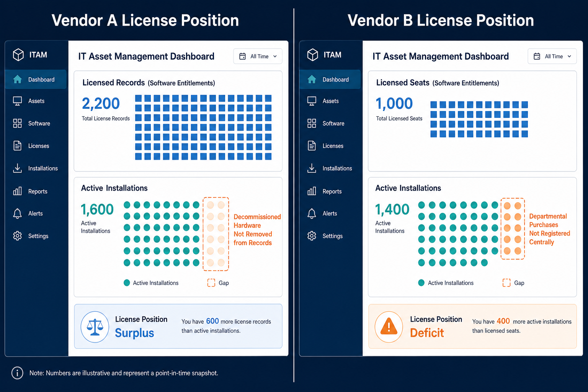Click Installations download icon in Vendor B sidebar
588x392 pixels.
pos(312,168)
